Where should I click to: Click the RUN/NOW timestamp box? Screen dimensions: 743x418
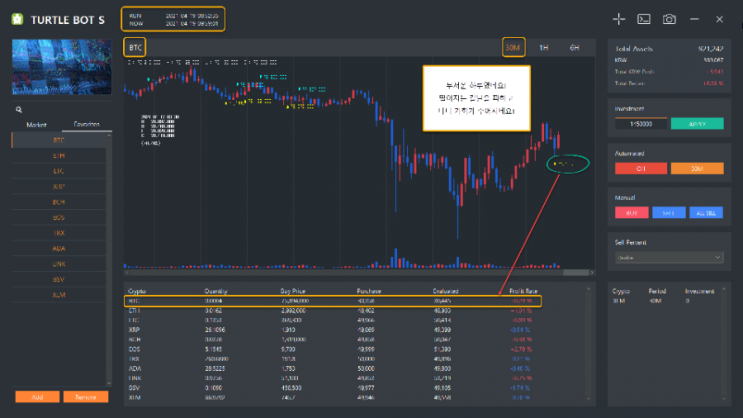[173, 19]
